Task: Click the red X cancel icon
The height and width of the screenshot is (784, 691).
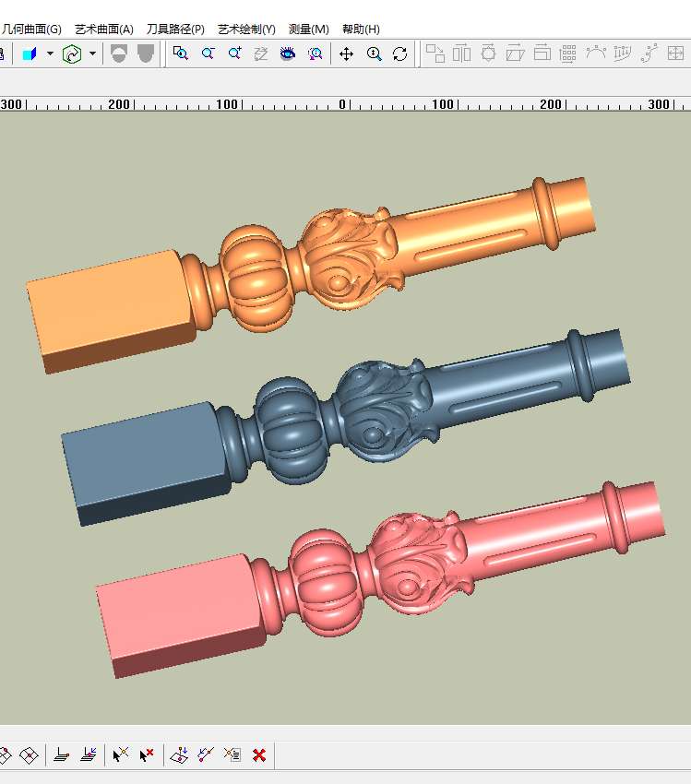Action: click(259, 755)
